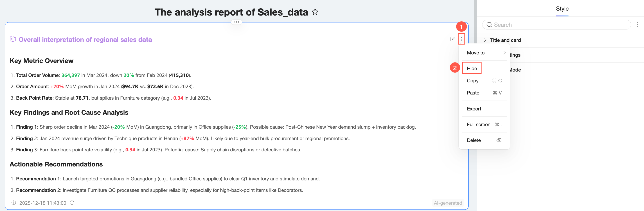Click the search magnifier icon

tap(489, 25)
